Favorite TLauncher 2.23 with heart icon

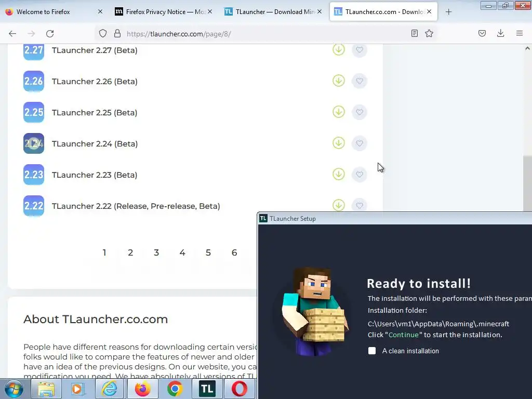[x=360, y=175]
